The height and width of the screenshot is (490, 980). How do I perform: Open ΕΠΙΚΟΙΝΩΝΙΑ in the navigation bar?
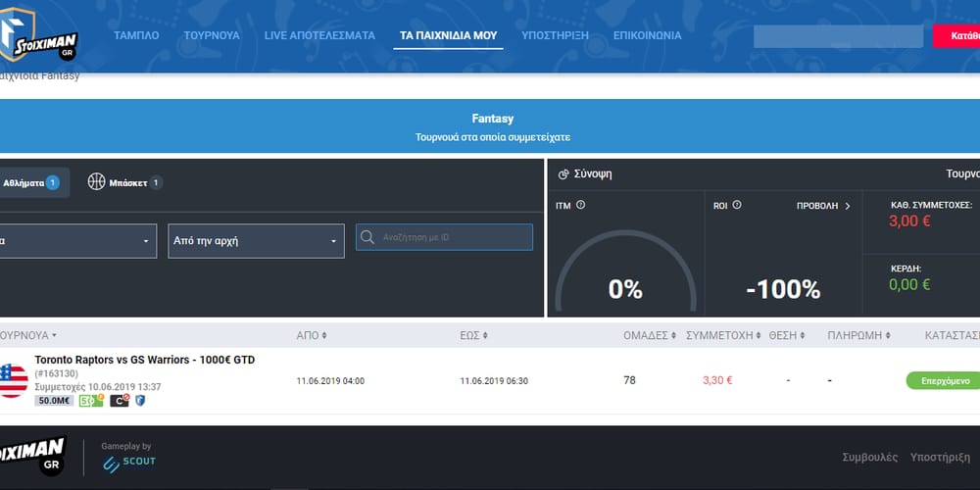[647, 35]
